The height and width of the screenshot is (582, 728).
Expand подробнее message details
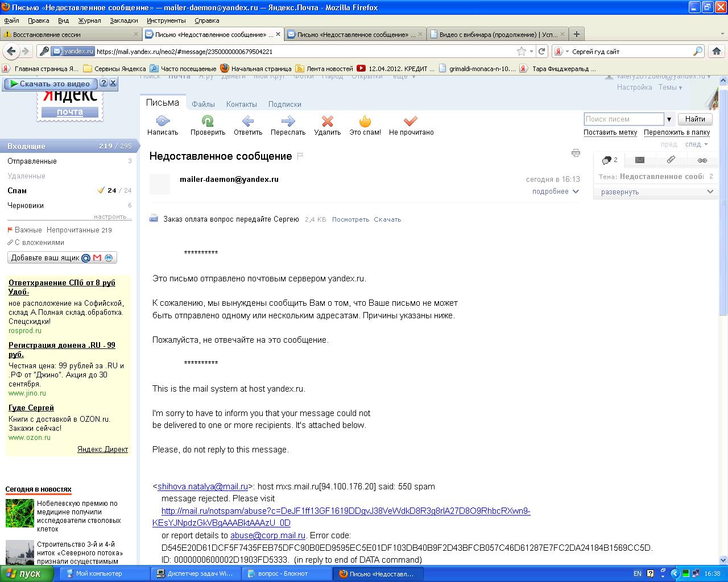tap(555, 192)
